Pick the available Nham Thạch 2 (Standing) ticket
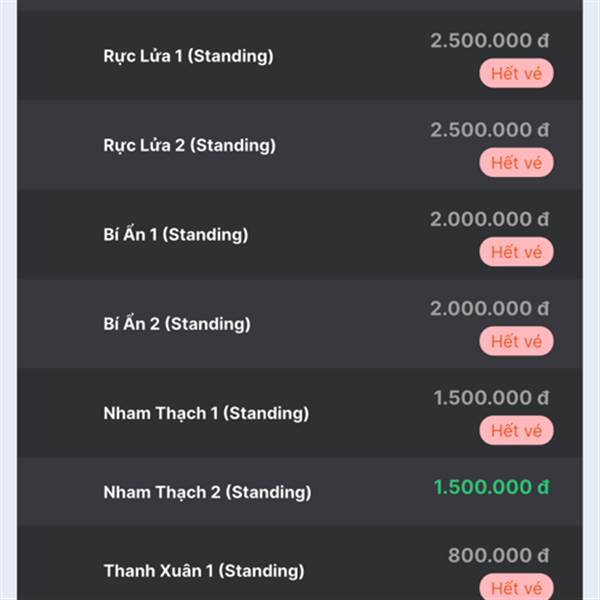Image resolution: width=600 pixels, height=600 pixels. pos(300,491)
